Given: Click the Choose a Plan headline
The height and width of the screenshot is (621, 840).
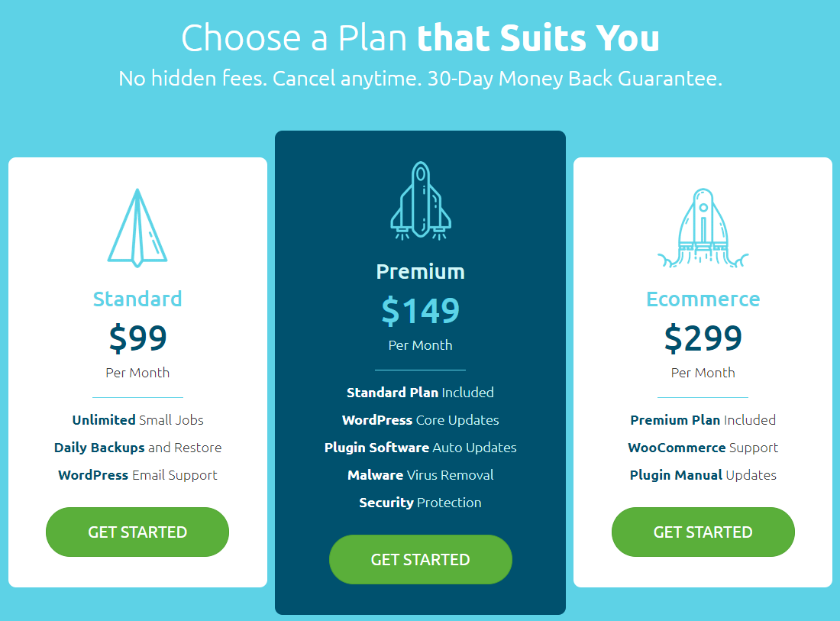Looking at the screenshot, I should point(420,37).
